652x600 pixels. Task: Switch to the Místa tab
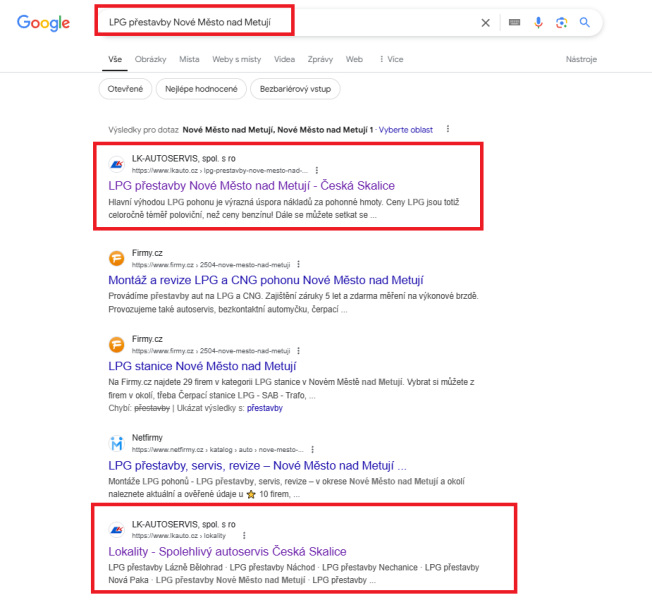tap(189, 59)
